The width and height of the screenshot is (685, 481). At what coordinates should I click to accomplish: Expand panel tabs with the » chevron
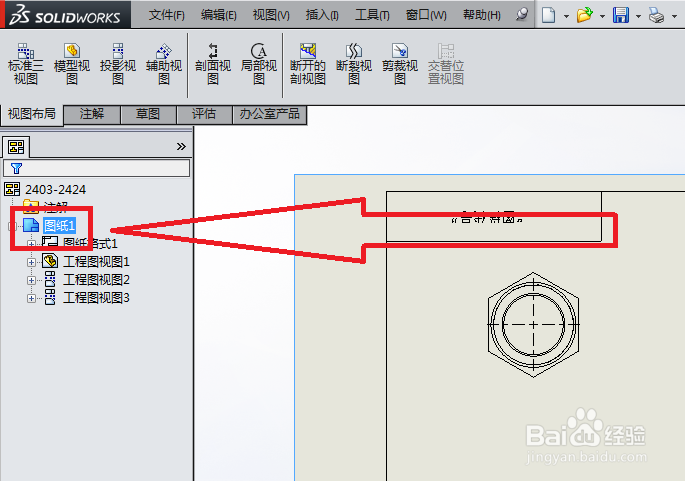[181, 146]
